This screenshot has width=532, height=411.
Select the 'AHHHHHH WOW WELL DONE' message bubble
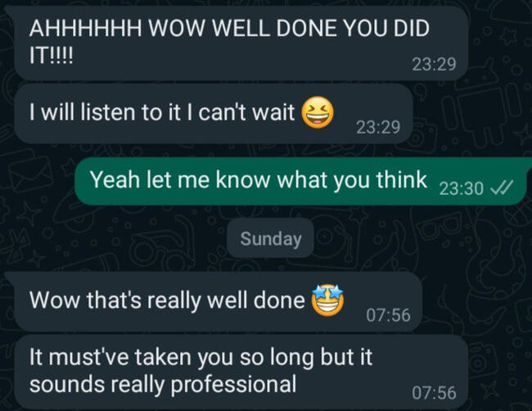[237, 43]
